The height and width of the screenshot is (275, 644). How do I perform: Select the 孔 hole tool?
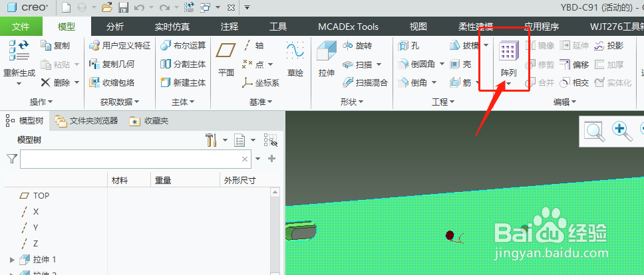408,45
